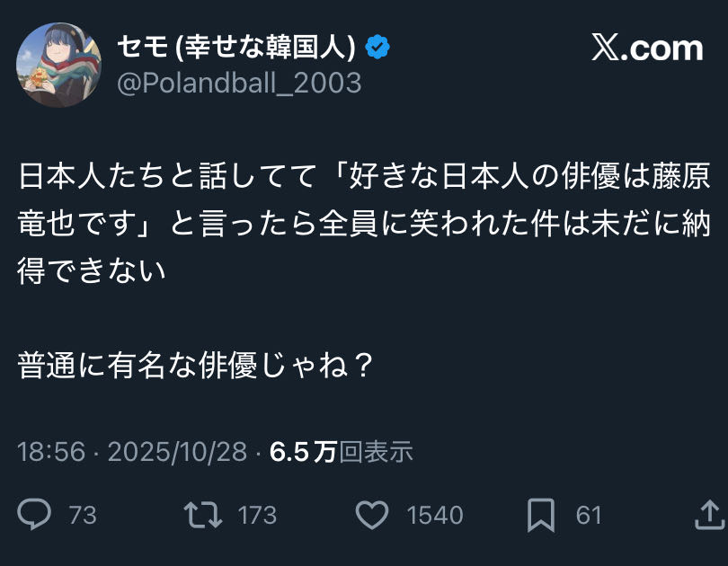Click the 61 bookmarks count

pyautogui.click(x=589, y=516)
